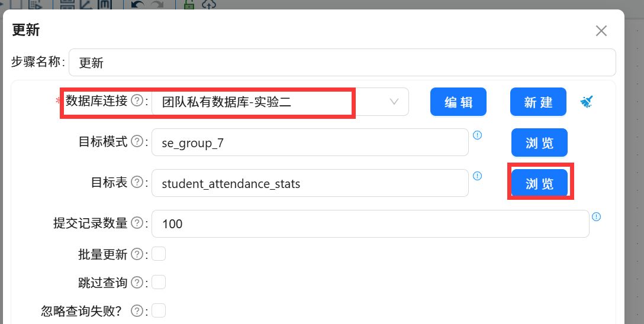Click the 编辑 button
644x324 pixels.
point(458,102)
